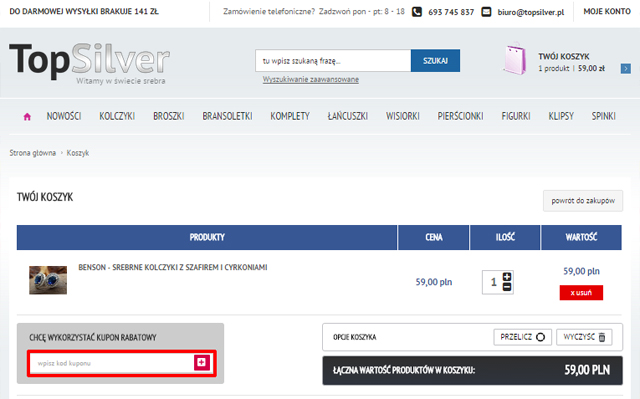640x399 pixels.
Task: Click the SZUKAJ search button
Action: coord(436,61)
